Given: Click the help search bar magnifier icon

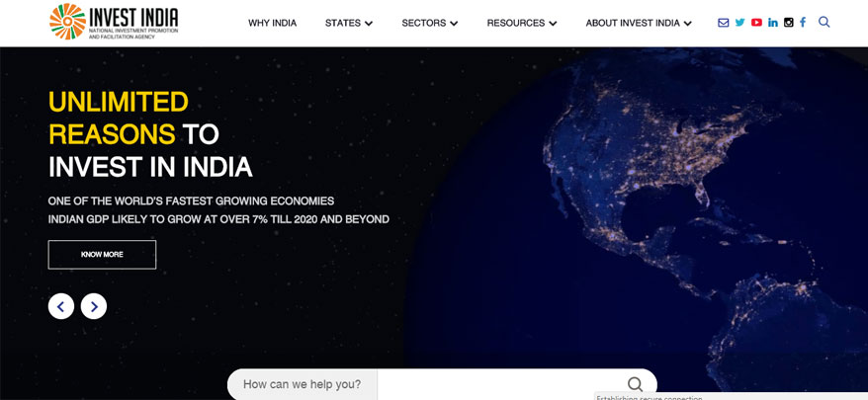Looking at the screenshot, I should pos(636,384).
